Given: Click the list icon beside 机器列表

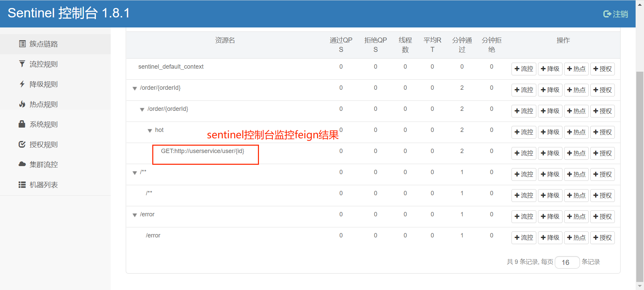Looking at the screenshot, I should coord(22,185).
